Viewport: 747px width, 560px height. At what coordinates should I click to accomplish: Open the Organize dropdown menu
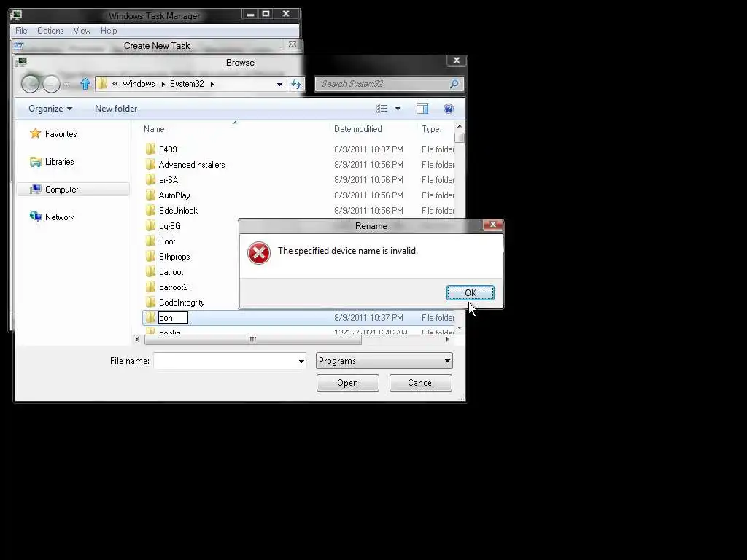[50, 109]
